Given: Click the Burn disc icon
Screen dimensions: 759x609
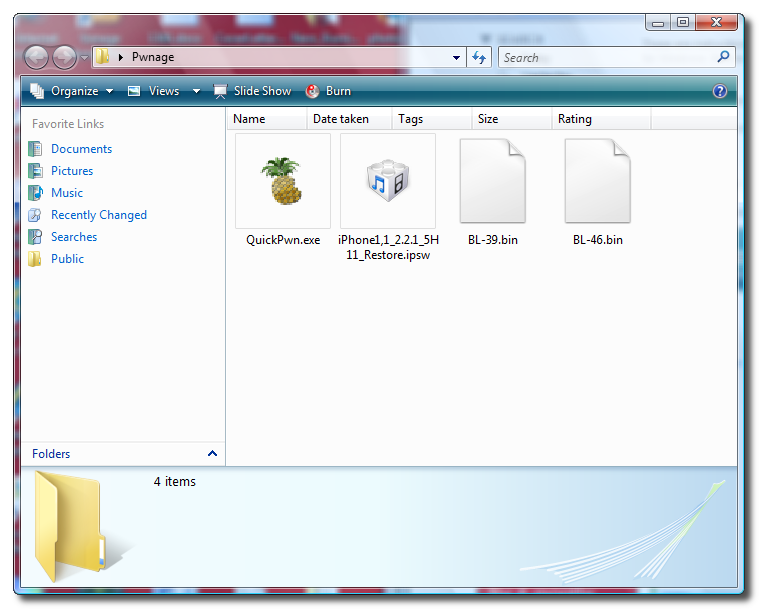Looking at the screenshot, I should pyautogui.click(x=312, y=91).
